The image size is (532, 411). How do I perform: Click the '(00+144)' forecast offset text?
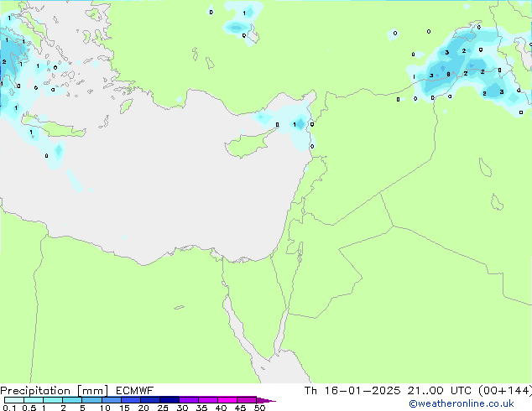[x=505, y=391]
